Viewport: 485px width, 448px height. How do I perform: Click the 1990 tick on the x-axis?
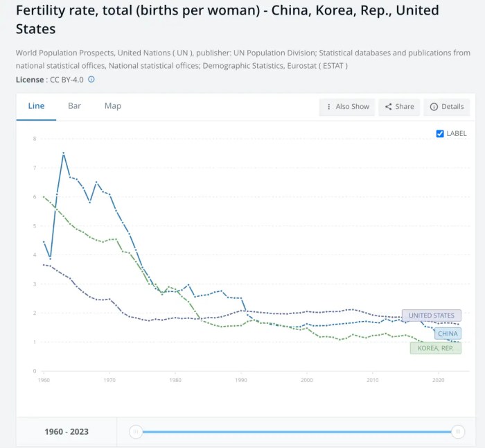[x=240, y=380]
